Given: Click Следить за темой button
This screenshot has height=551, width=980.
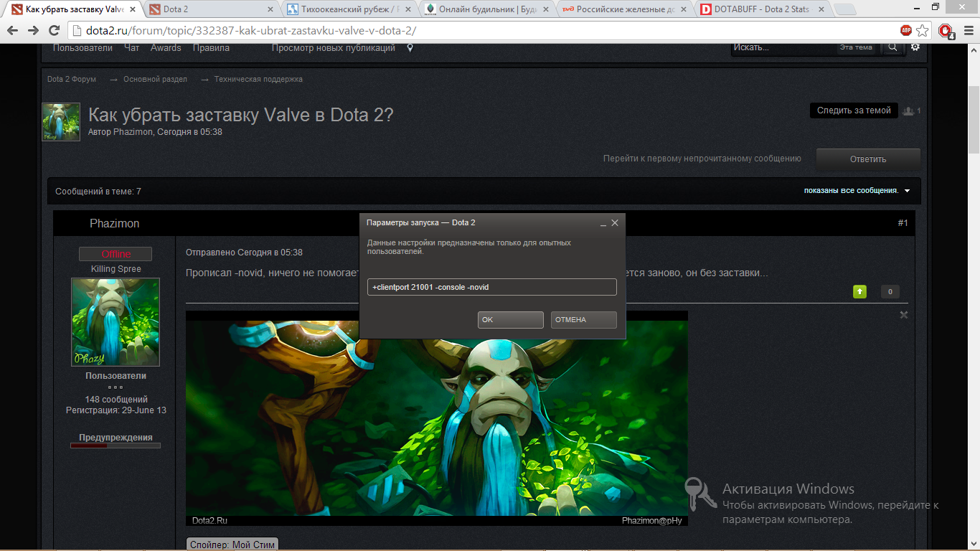Looking at the screenshot, I should click(x=854, y=110).
